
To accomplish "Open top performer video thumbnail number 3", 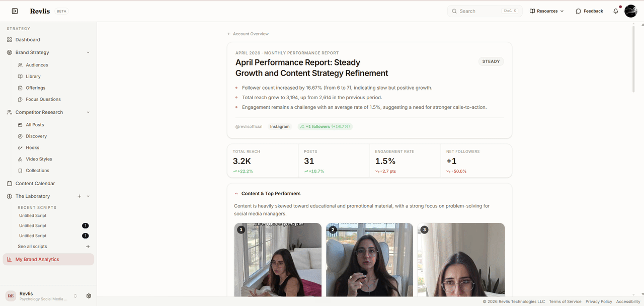I will pyautogui.click(x=461, y=260).
